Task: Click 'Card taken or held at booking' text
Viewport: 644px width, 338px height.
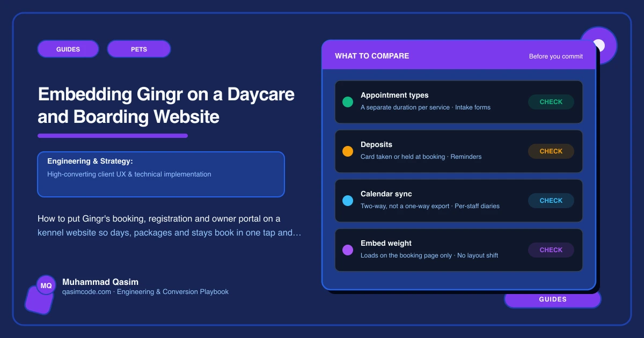Action: [403, 157]
